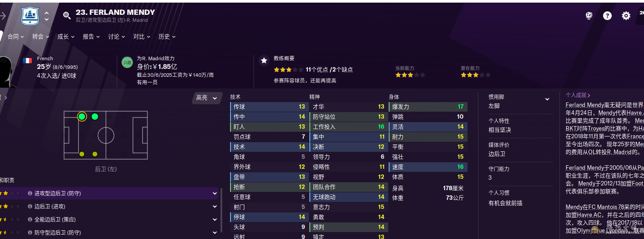
Task: Click the 耐力 attribute row
Action: (428, 137)
